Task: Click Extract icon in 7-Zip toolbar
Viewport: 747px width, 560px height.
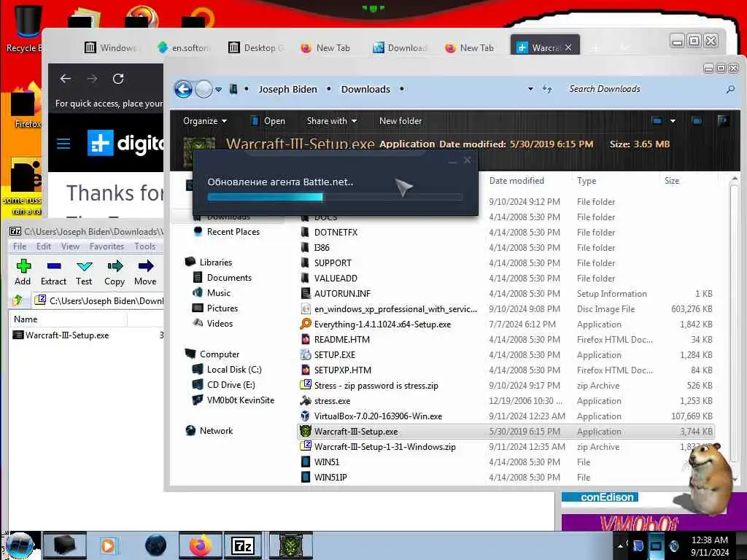Action: 54,265
